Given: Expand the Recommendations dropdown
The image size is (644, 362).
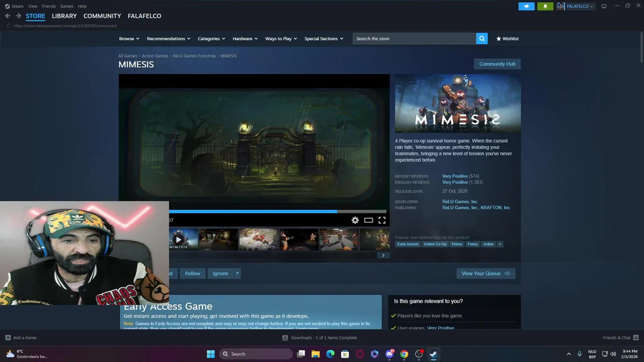Looking at the screenshot, I should (x=169, y=39).
